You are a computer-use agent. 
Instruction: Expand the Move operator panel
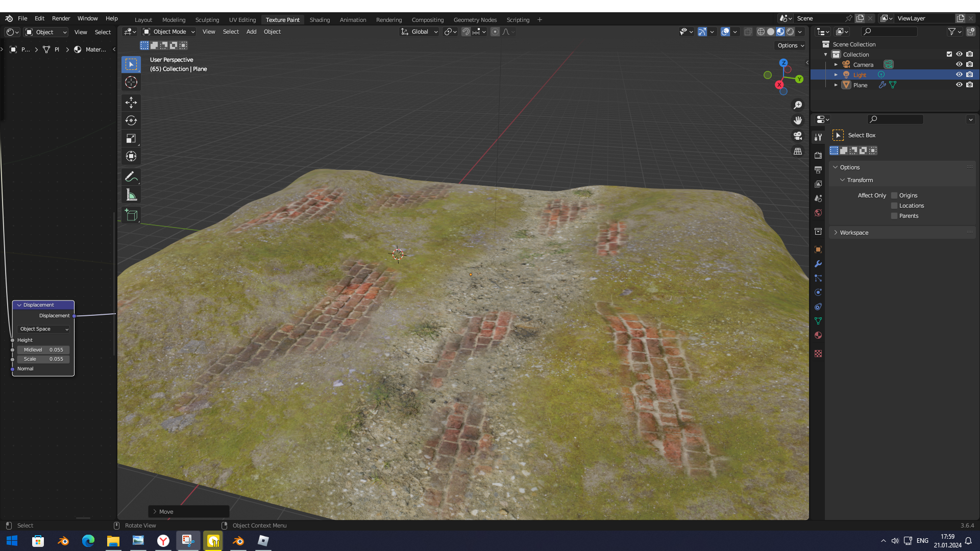point(155,512)
